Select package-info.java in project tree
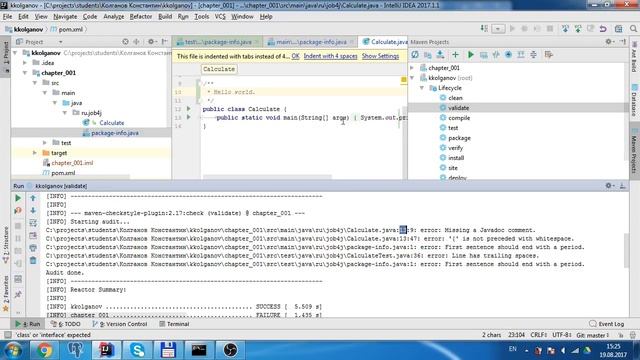Image resolution: width=640 pixels, height=360 pixels. point(115,133)
